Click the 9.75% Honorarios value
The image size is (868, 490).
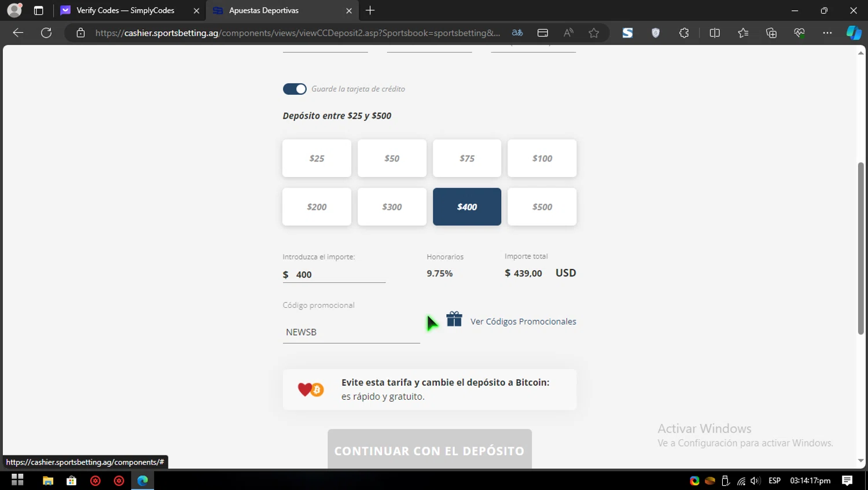coord(440,273)
